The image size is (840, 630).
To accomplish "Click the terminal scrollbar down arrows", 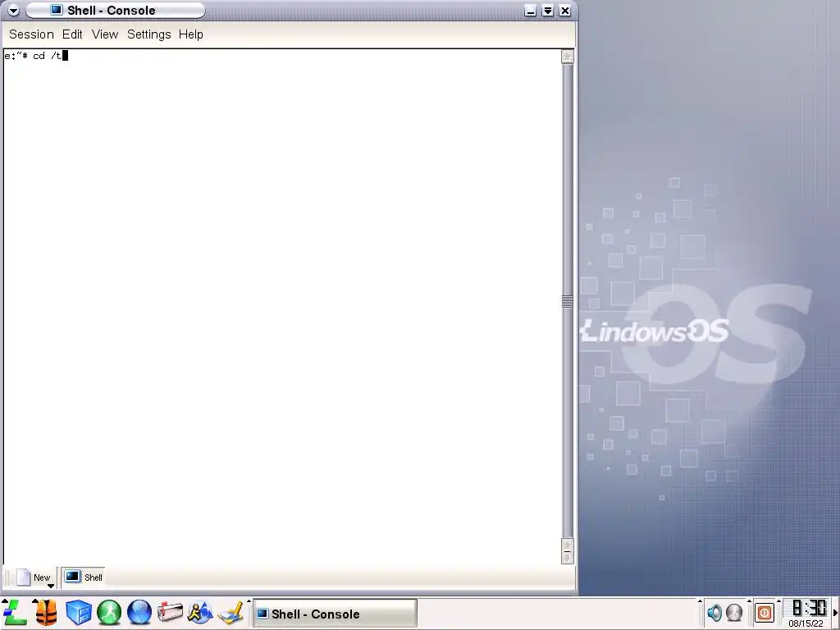I will [x=568, y=551].
